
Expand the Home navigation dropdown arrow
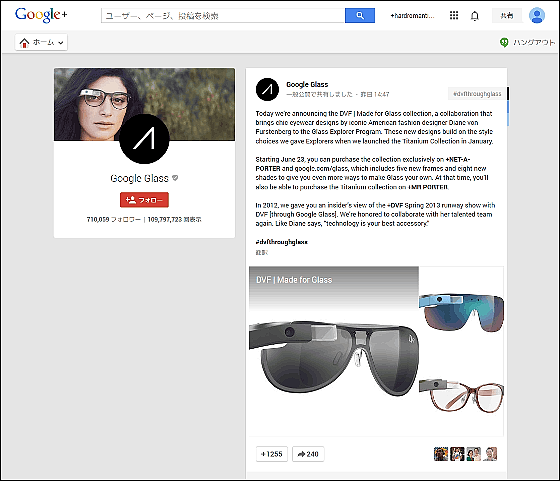[x=61, y=43]
